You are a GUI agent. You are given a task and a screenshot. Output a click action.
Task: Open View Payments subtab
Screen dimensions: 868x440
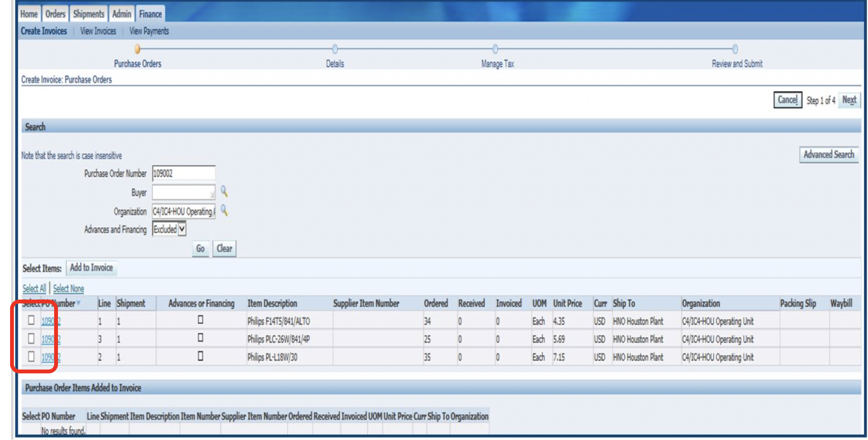pos(149,31)
